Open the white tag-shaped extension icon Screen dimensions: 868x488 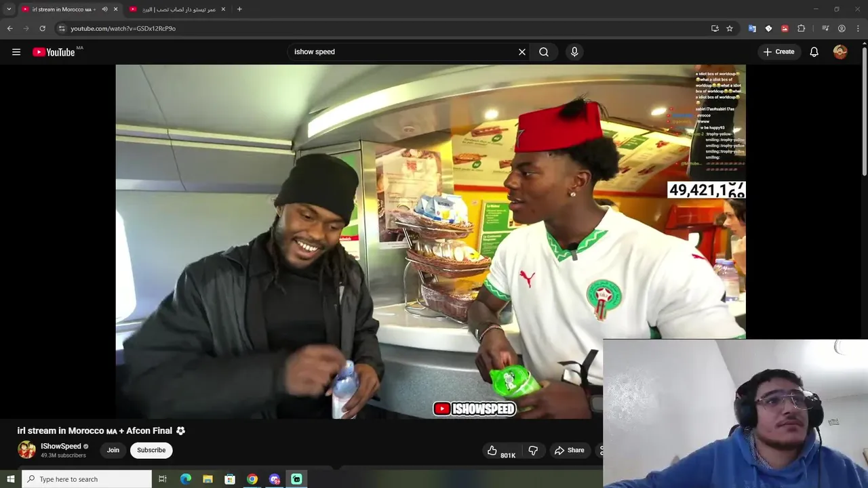point(768,28)
